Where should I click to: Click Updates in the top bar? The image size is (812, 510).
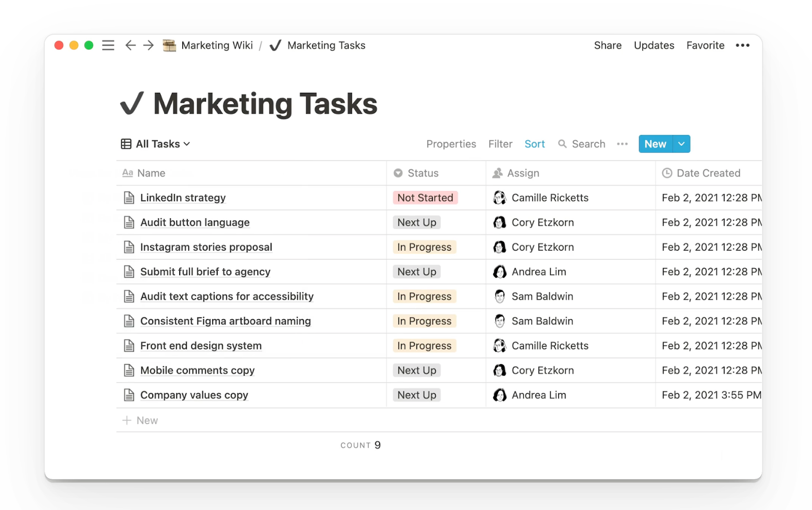click(654, 45)
